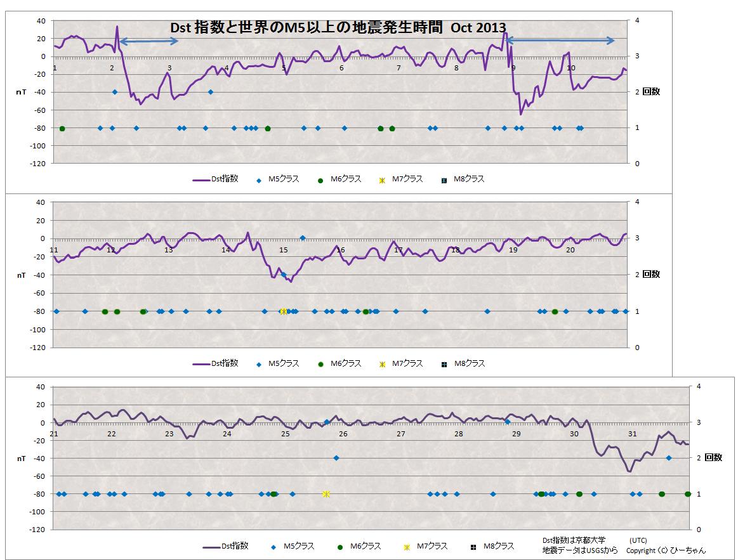The height and width of the screenshot is (560, 738).
Task: Click the Copyright ひーちゃん text
Action: click(x=666, y=550)
